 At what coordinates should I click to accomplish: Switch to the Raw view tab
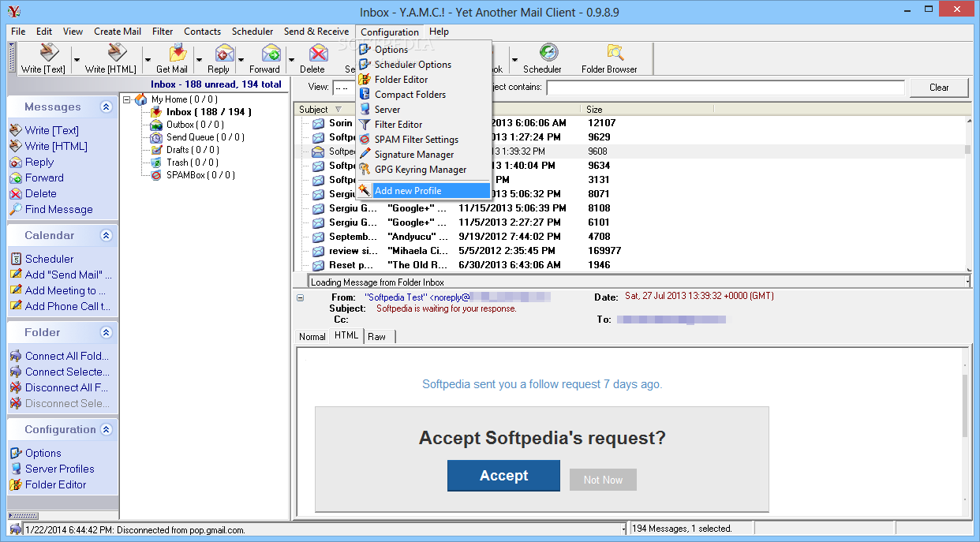[377, 337]
